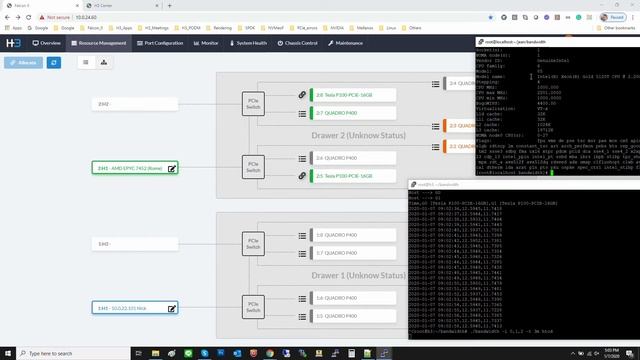Click the browser forward arrow
The width and height of the screenshot is (640, 360).
coord(18,18)
